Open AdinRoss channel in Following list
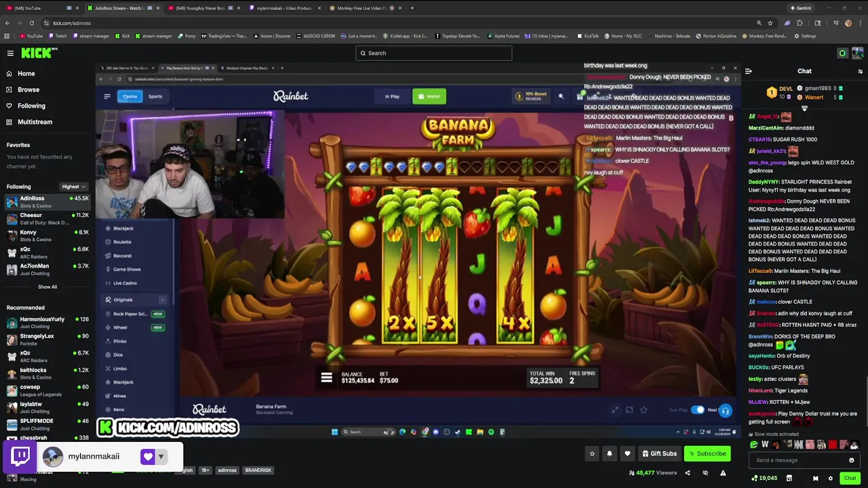Screen dimensions: 868x488 47,202
